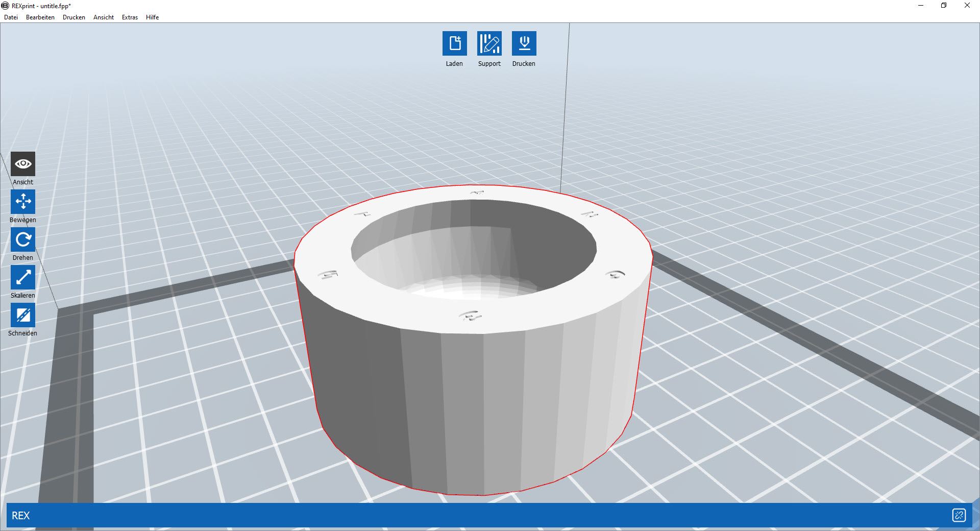
Task: Click the Drucken toolbar print icon
Action: 524,43
